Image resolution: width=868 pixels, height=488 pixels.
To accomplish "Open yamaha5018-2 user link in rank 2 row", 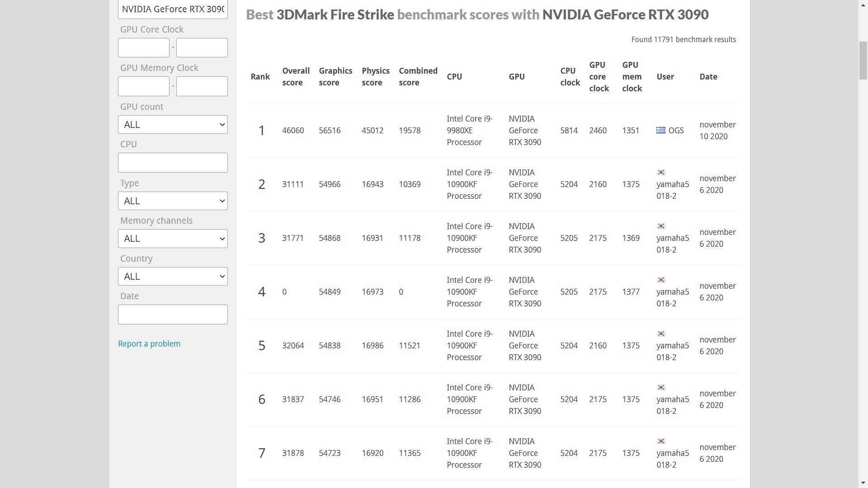I will 673,190.
